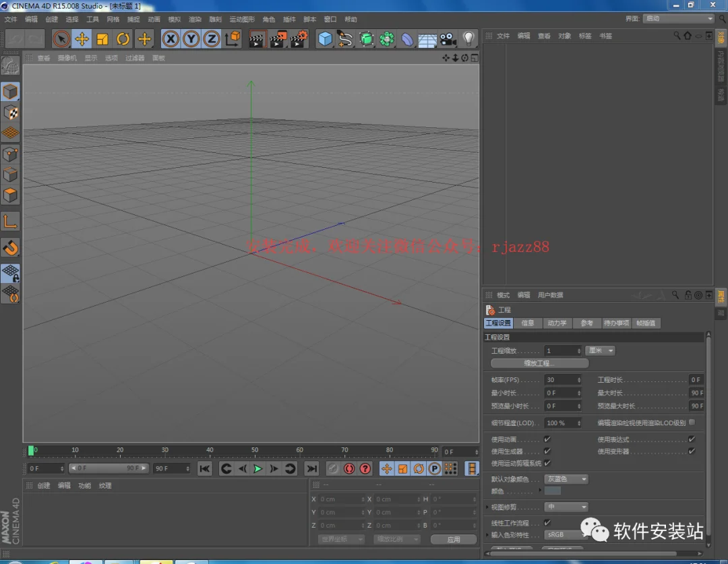Click the 颜色 color swatch
The height and width of the screenshot is (564, 728).
552,491
